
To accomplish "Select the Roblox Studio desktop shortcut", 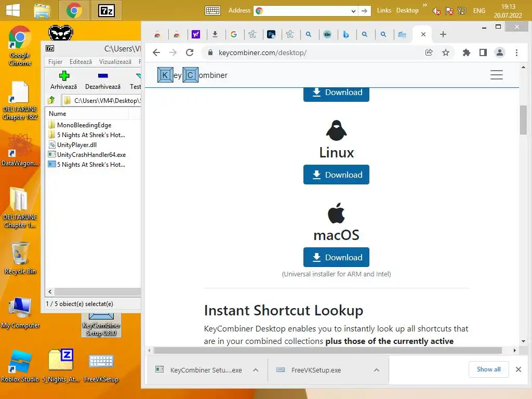I will [x=20, y=366].
